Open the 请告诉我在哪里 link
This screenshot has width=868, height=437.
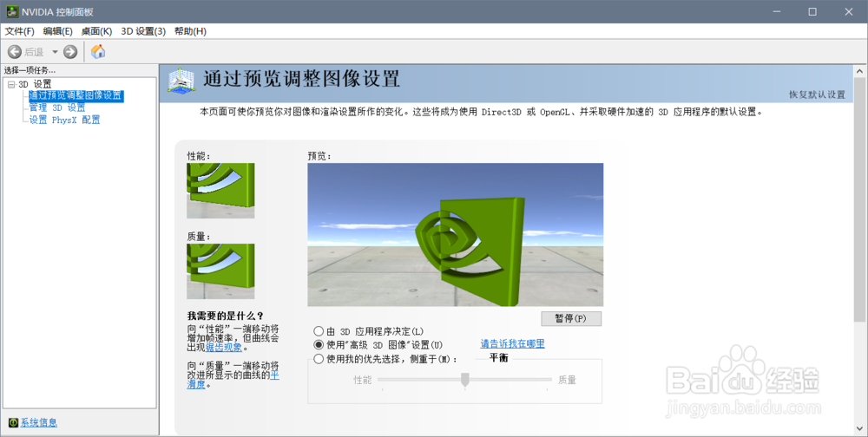click(513, 344)
